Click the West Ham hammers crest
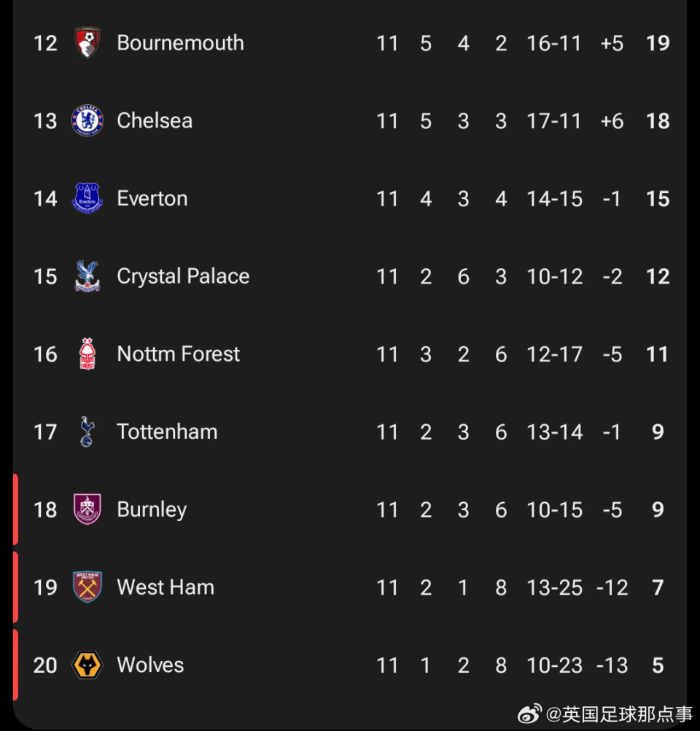The height and width of the screenshot is (731, 700). coord(87,587)
